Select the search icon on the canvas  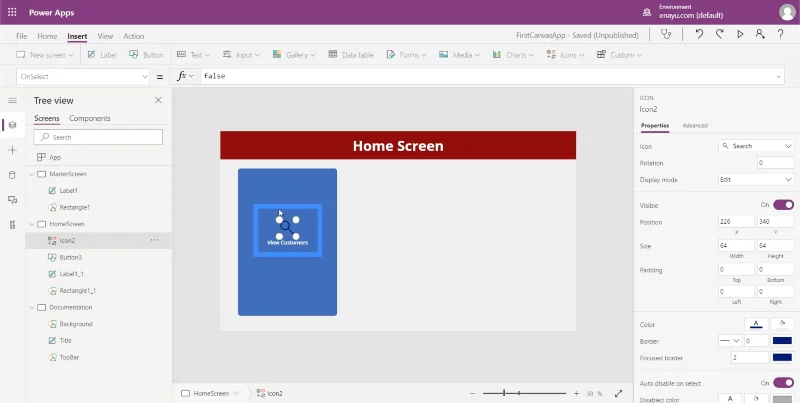(x=287, y=228)
